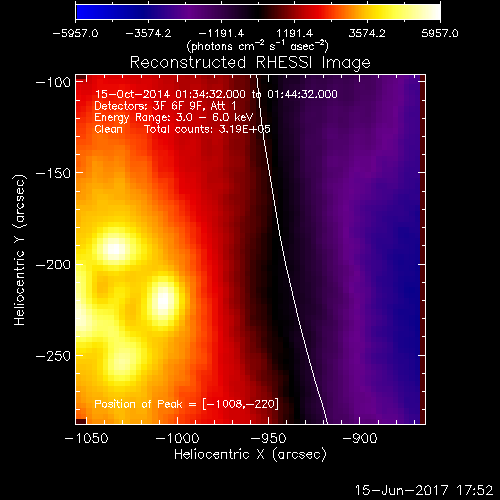Click the colorbar units 'photons cm-2 s-1 asec-2'
Screen dimensions: 500x500
[x=258, y=46]
